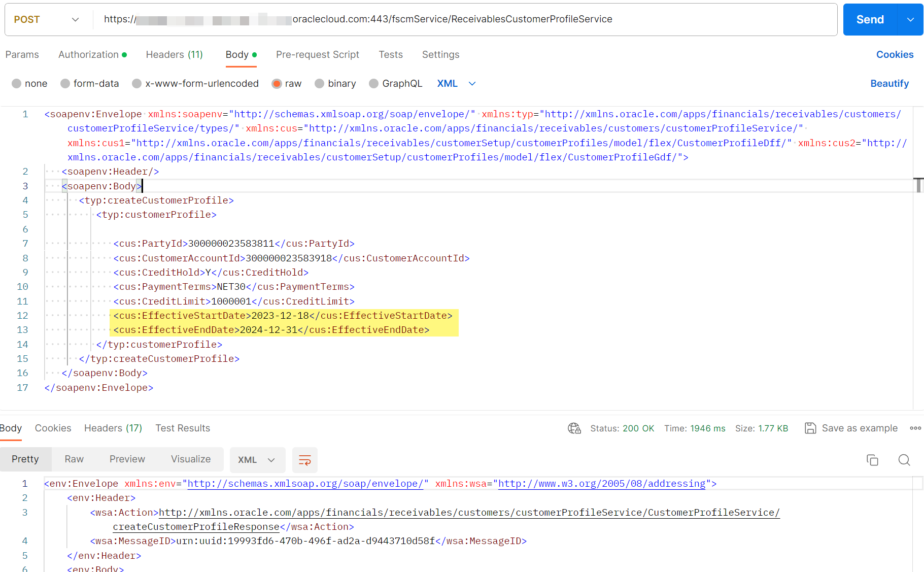Open the response Cookies tab
Viewport: 924px width, 572px height.
53,428
